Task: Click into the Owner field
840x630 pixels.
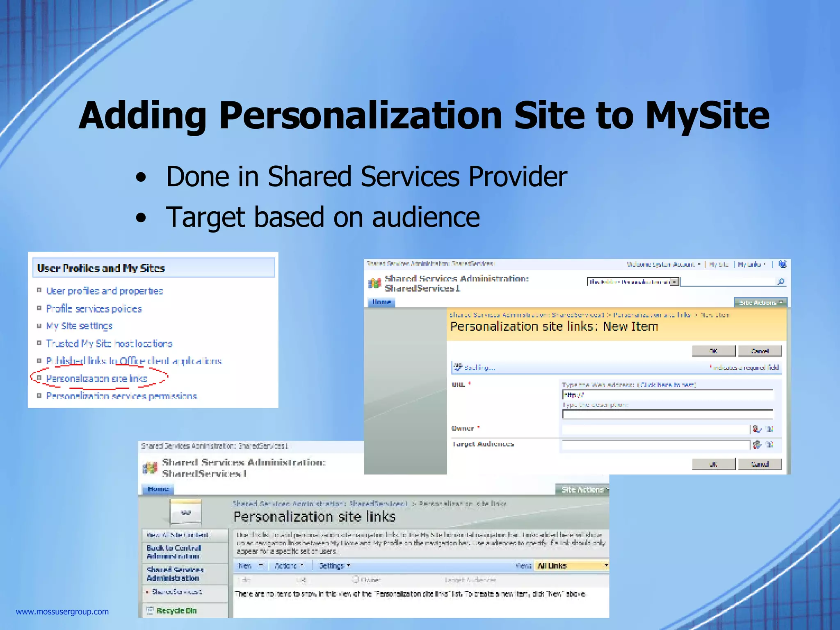Action: pos(655,429)
